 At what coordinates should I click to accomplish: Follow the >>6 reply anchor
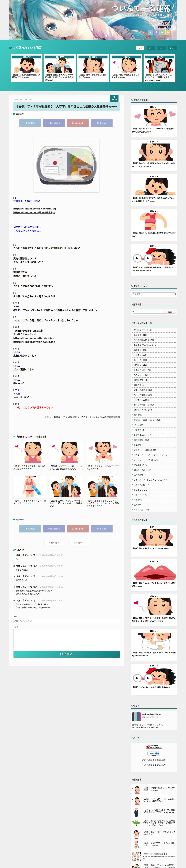point(16,307)
